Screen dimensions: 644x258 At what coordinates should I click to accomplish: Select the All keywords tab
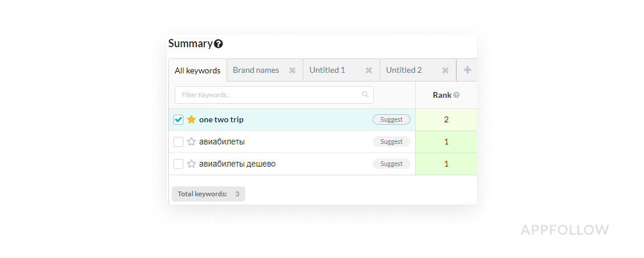click(x=197, y=70)
